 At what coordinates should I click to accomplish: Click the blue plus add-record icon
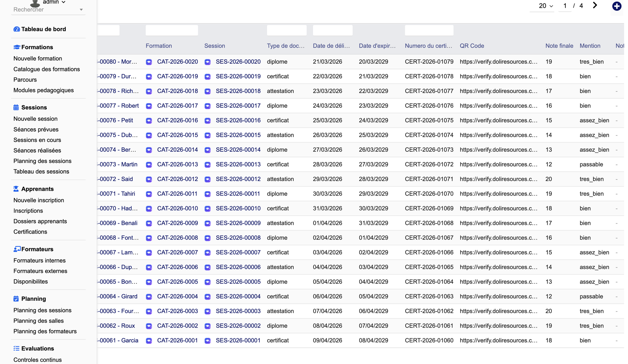[616, 6]
